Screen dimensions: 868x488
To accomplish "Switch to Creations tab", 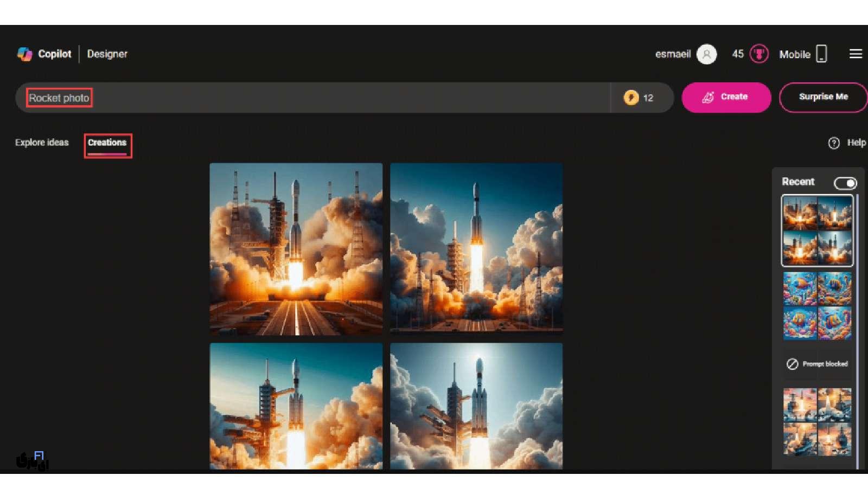I will tap(107, 143).
